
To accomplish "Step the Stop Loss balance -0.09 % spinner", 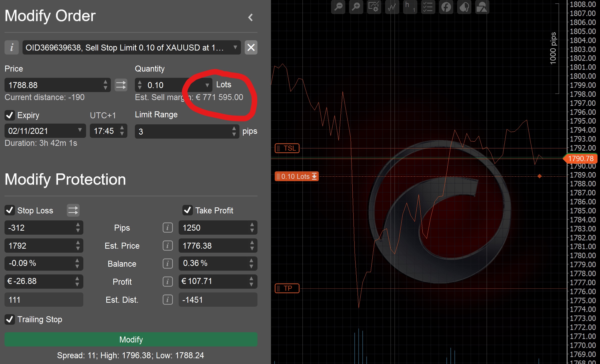I will (x=77, y=263).
